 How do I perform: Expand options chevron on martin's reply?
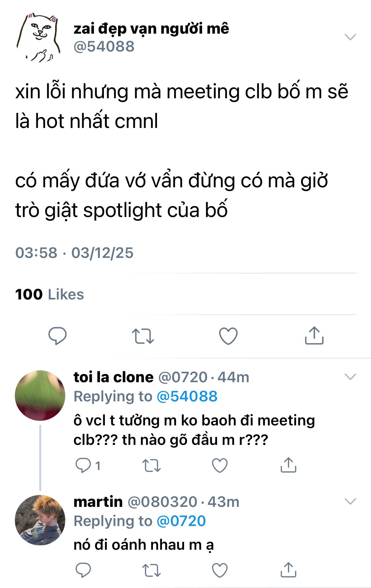coord(350,501)
